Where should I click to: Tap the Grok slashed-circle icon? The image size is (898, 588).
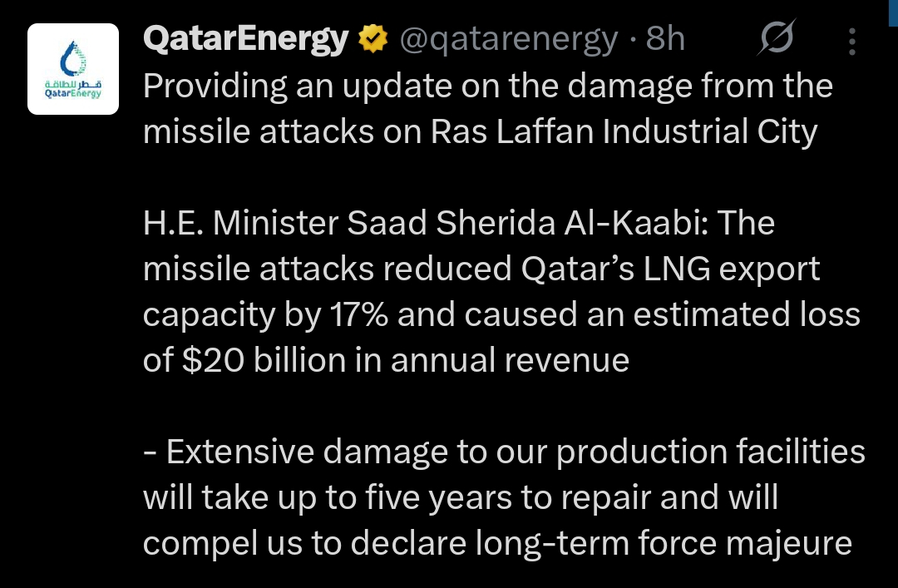(777, 39)
